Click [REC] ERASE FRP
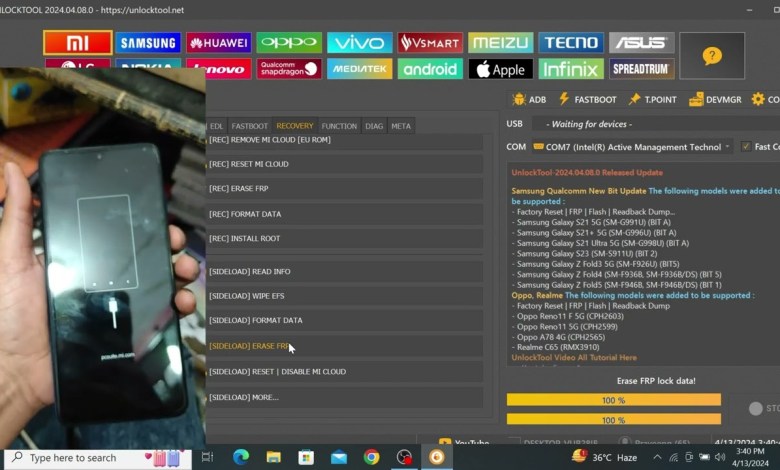 [344, 188]
